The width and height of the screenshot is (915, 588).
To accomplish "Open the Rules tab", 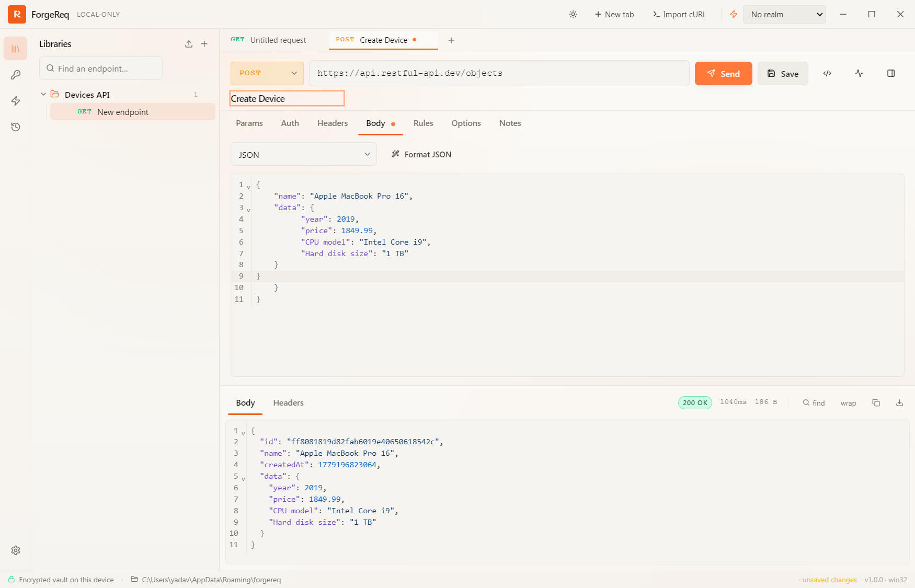I will pyautogui.click(x=424, y=123).
